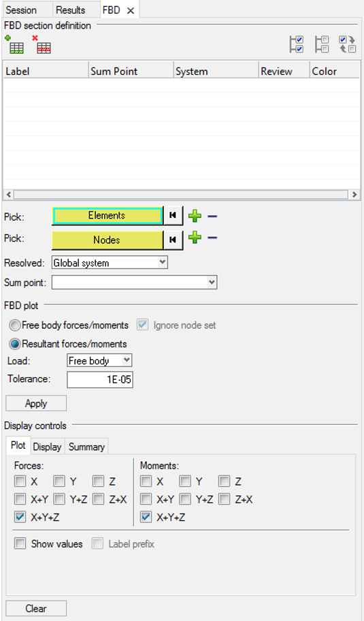The image size is (364, 621).
Task: Enable the Show values checkbox
Action: 20,543
